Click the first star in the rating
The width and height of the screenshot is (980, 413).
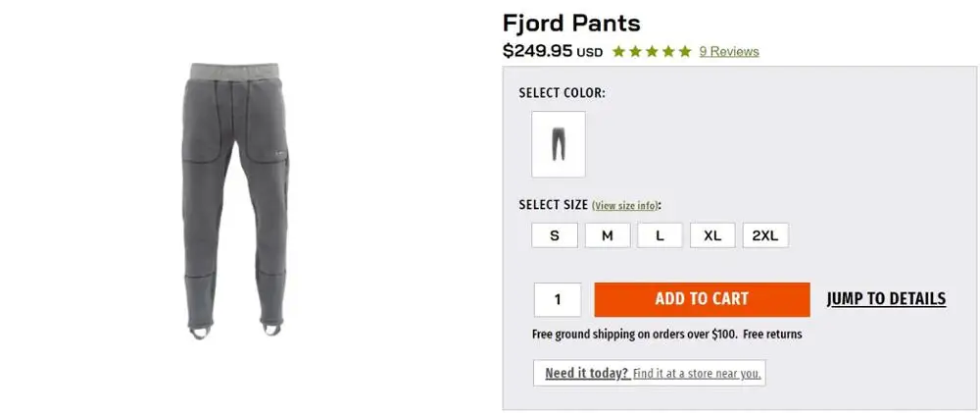click(619, 52)
